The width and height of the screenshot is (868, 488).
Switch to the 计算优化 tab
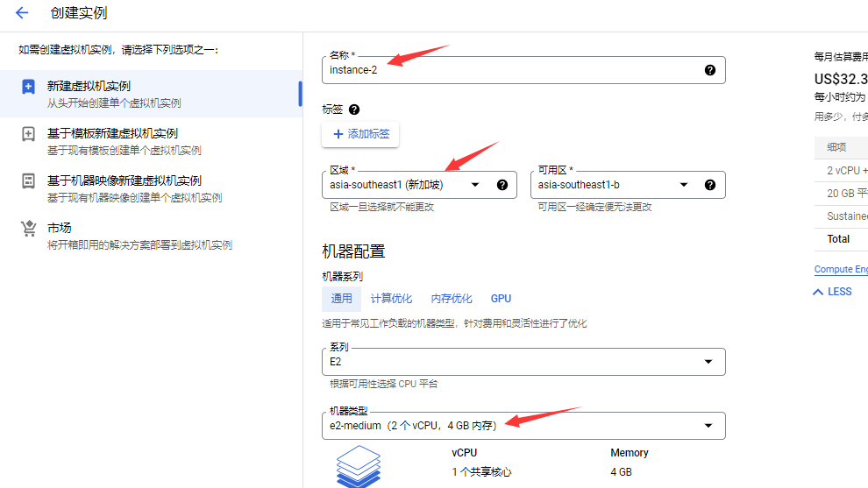tap(391, 299)
